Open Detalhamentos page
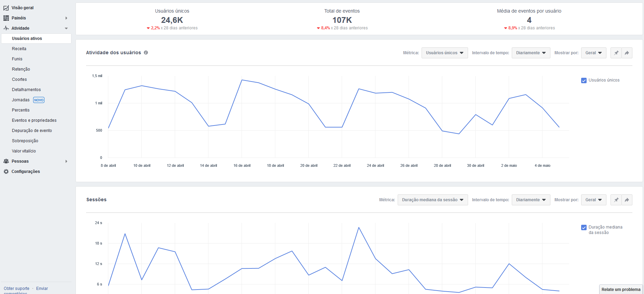Viewport: 644px width, 294px height. (x=26, y=90)
